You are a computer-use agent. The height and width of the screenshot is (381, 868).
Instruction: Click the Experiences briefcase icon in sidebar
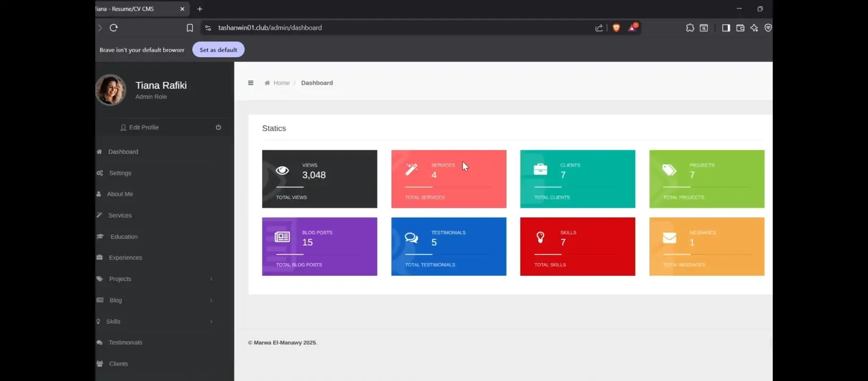coord(100,258)
